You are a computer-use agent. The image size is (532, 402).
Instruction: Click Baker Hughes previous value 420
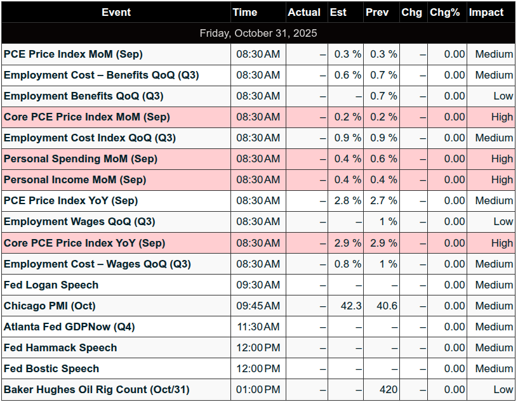388,389
